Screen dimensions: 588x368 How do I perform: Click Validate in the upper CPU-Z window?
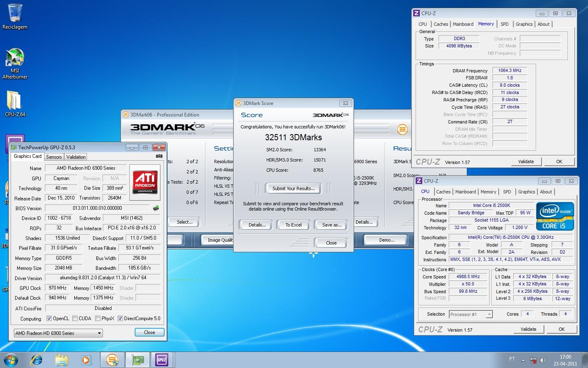tap(526, 162)
